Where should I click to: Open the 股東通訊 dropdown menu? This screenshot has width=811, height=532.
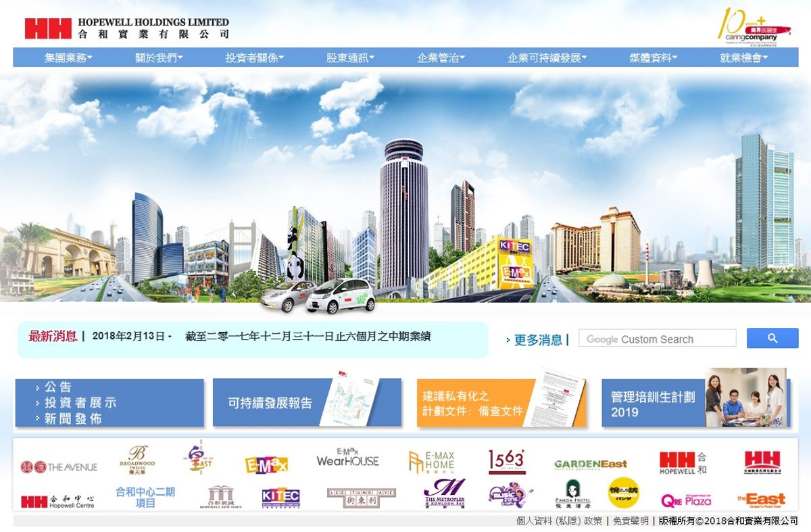click(x=350, y=58)
